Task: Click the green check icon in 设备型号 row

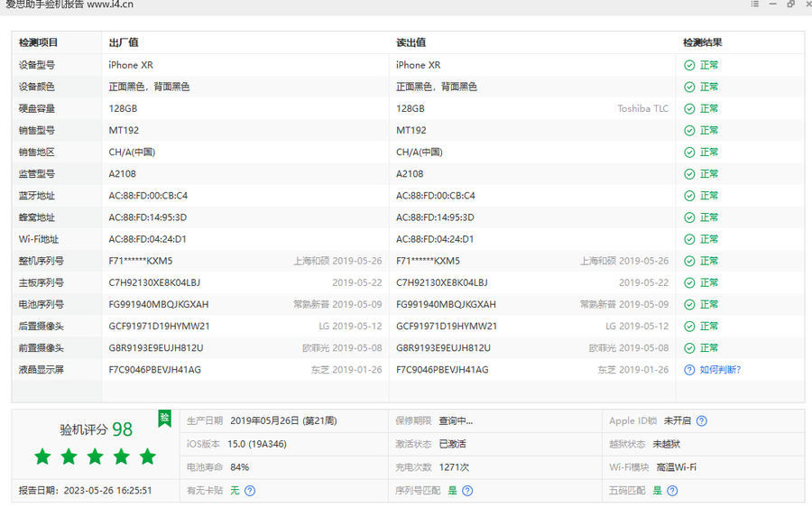Action: pyautogui.click(x=689, y=65)
